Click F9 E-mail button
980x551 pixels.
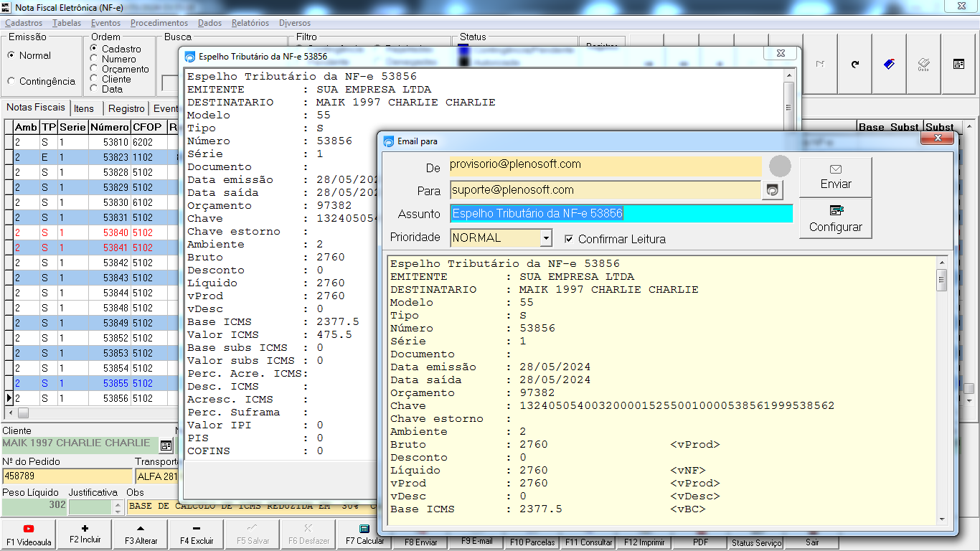tap(476, 542)
